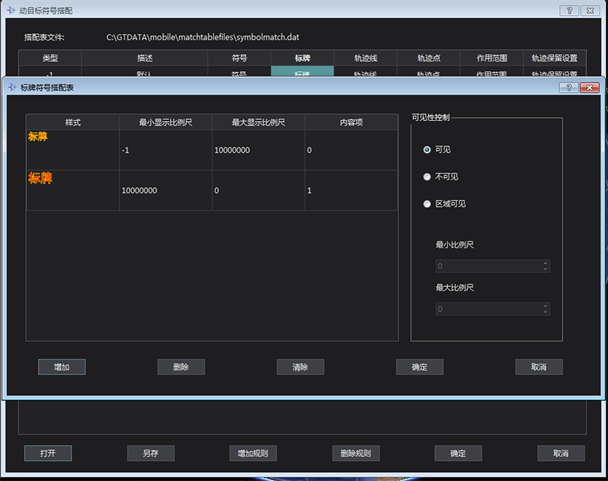The width and height of the screenshot is (608, 481).
Task: Choose the 不可见 radio option
Action: pos(428,177)
